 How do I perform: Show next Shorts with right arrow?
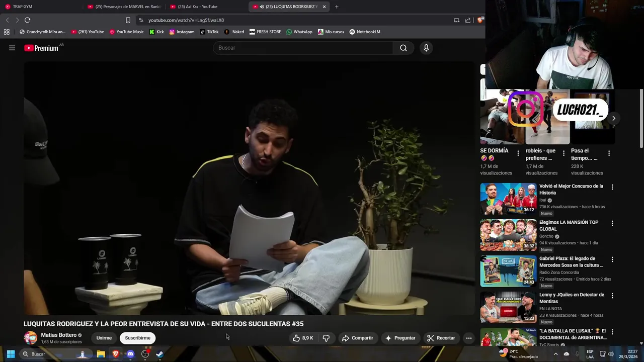(613, 119)
